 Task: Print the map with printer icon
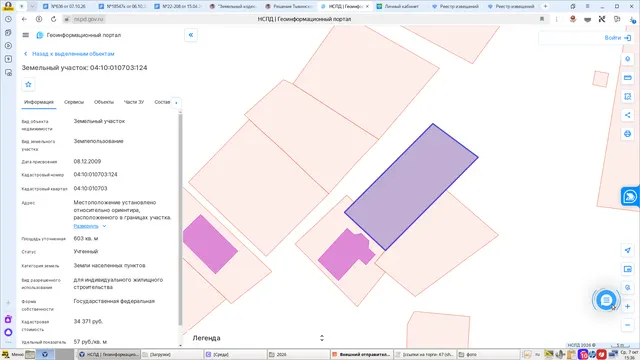[x=628, y=134]
